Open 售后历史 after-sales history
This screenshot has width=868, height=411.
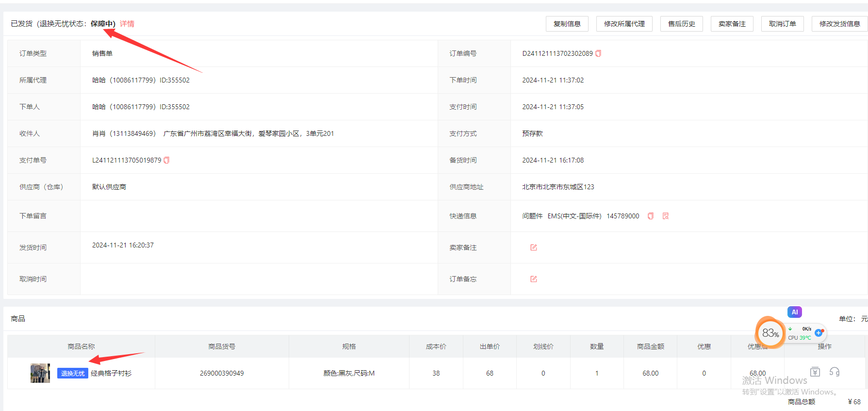(681, 24)
